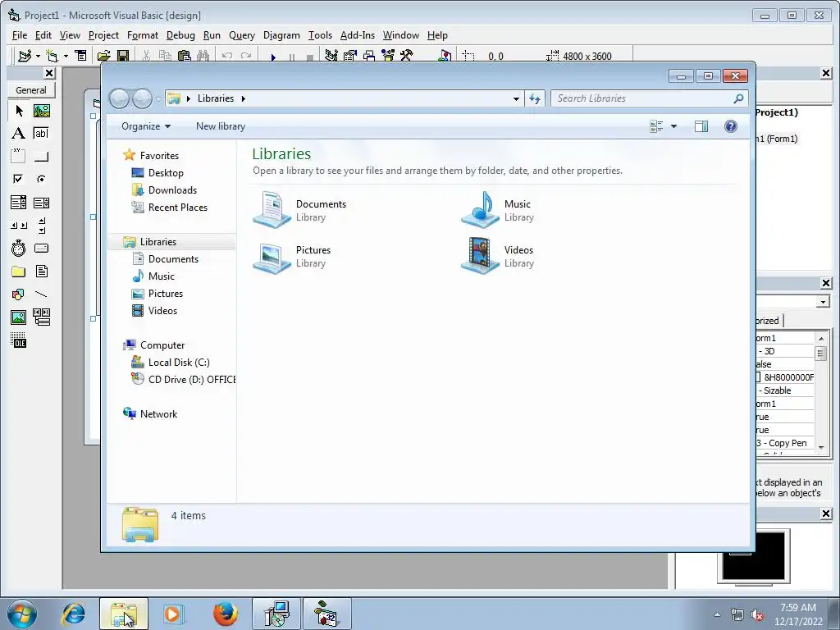This screenshot has width=840, height=630.
Task: Select the OLE control in toolbox
Action: [x=18, y=340]
